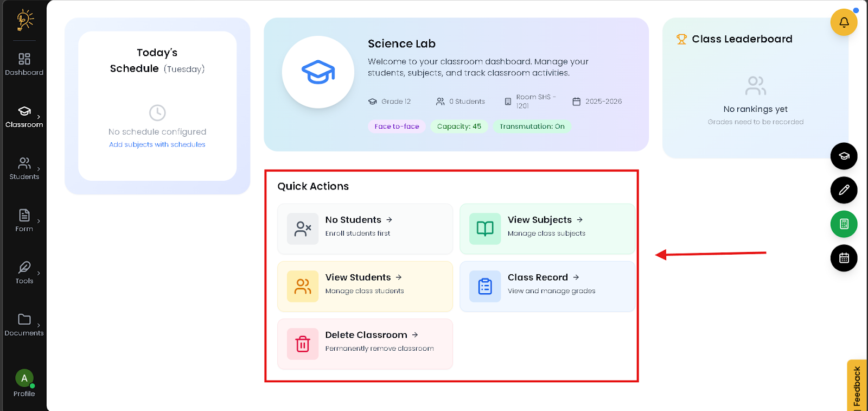
Task: Open the Form sidebar menu
Action: pyautogui.click(x=24, y=220)
